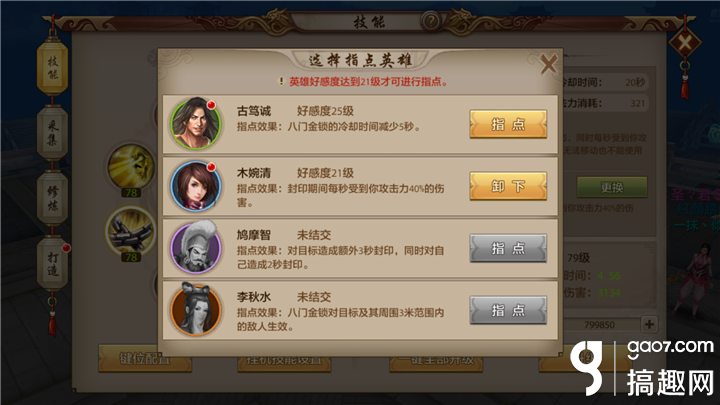The width and height of the screenshot is (720, 405).
Task: Click gray 指点 button for 鸠摩智
Action: (508, 248)
